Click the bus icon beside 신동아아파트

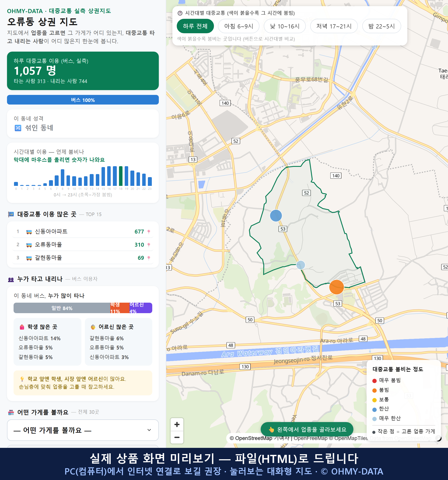[x=29, y=232]
